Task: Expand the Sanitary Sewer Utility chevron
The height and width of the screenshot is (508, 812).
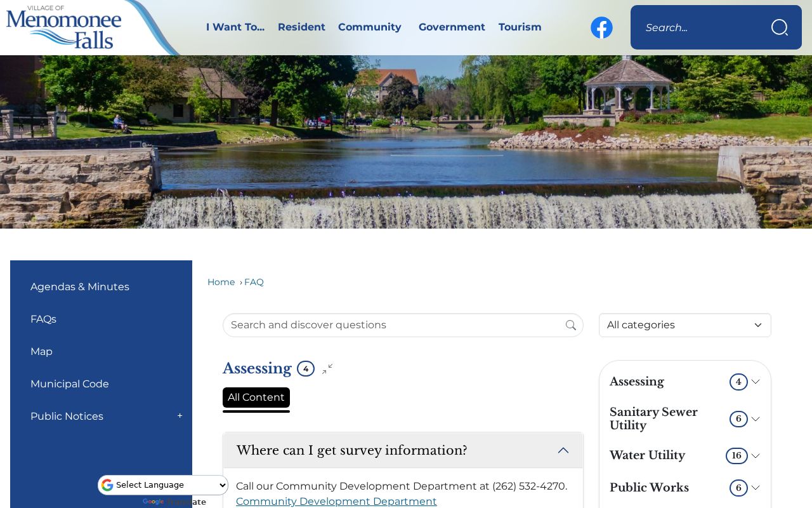Action: coord(756,419)
